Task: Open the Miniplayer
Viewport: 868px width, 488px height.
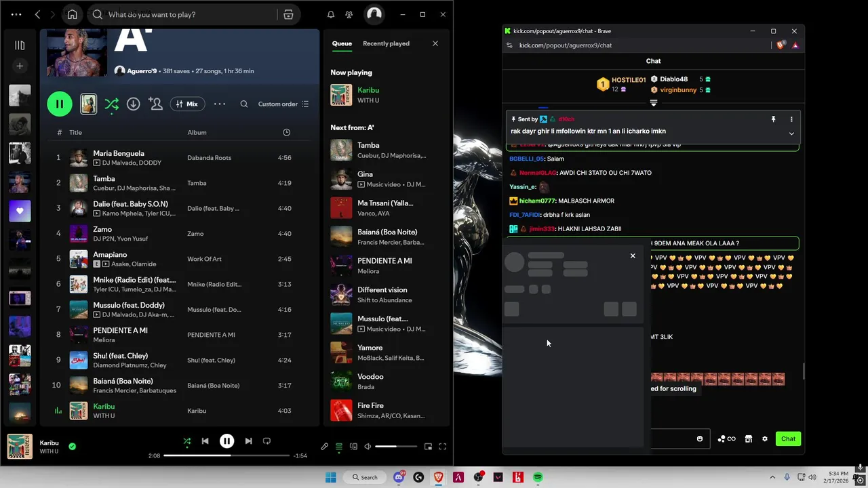Action: [x=428, y=447]
